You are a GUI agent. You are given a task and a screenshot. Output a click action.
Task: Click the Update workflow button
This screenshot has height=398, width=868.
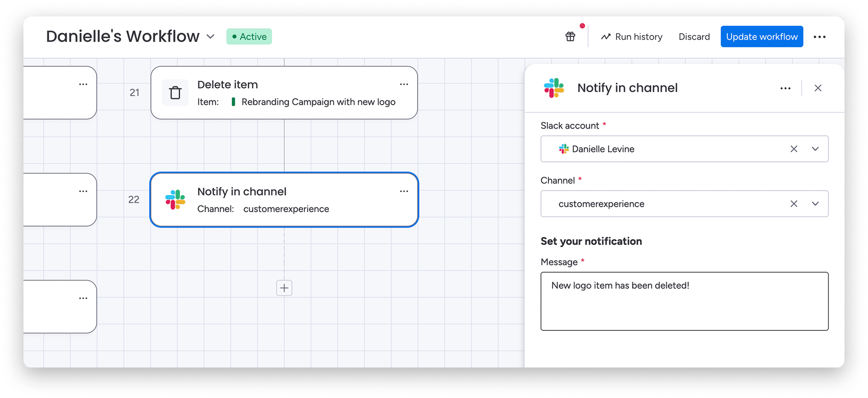(761, 37)
